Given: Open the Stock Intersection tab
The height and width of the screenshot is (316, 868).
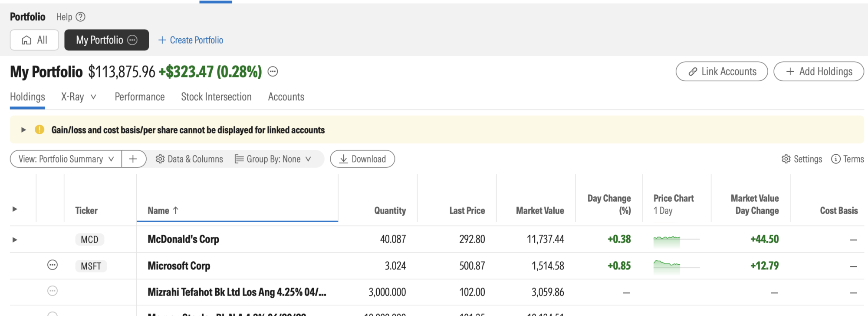Looking at the screenshot, I should (216, 97).
